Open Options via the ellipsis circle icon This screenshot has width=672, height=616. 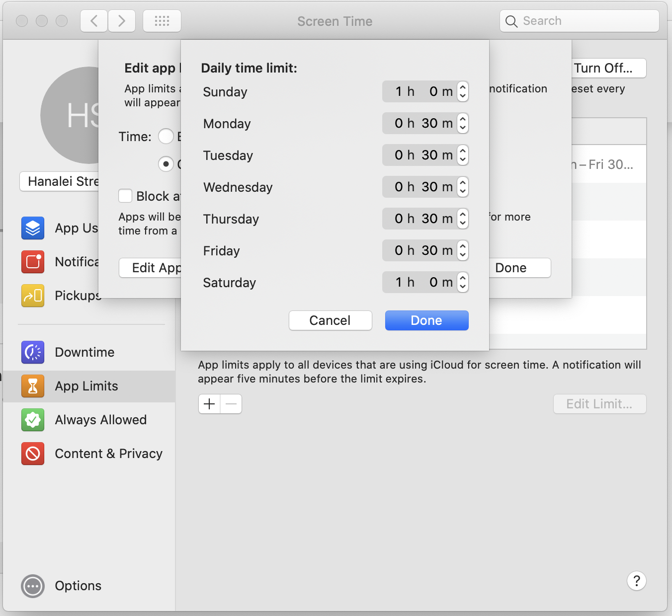click(x=33, y=586)
